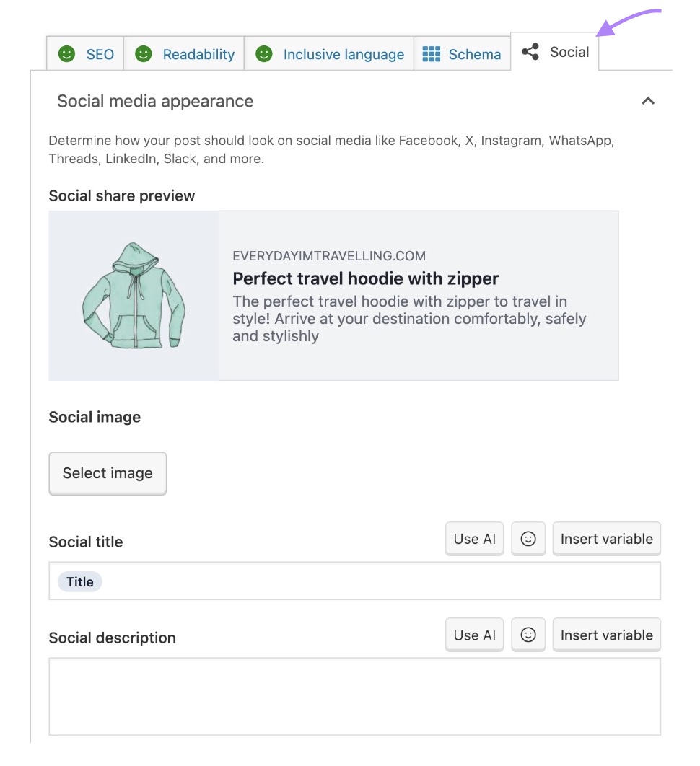Click the smiley icon on Inclusive language tab
700x766 pixels.
tap(263, 53)
